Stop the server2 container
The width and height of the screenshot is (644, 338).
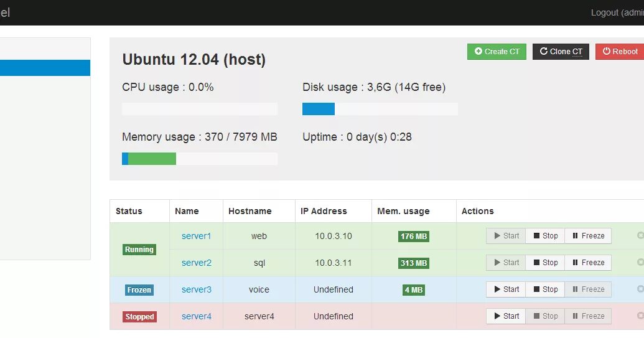coord(545,263)
